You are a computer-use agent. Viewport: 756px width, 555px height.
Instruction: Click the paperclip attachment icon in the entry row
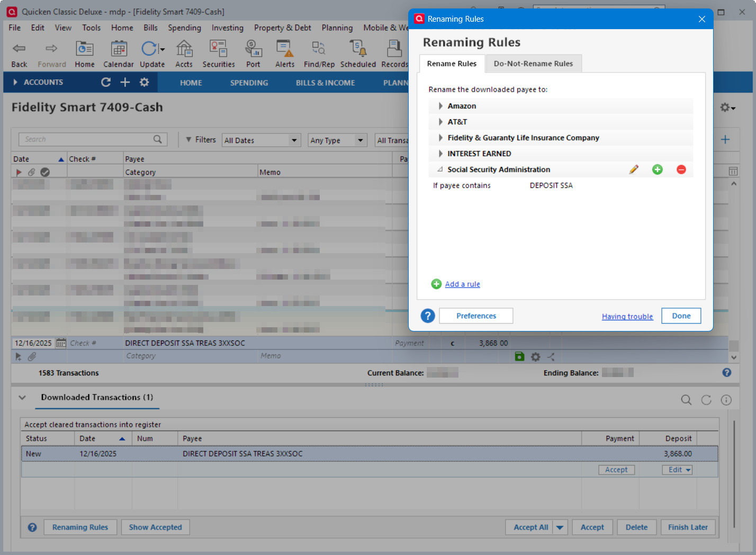(x=32, y=357)
